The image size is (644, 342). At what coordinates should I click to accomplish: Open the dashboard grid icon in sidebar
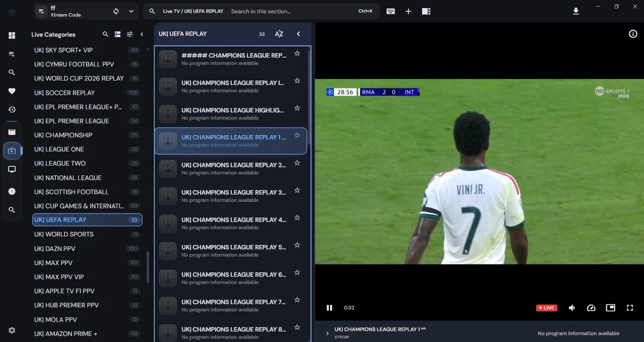tap(12, 35)
